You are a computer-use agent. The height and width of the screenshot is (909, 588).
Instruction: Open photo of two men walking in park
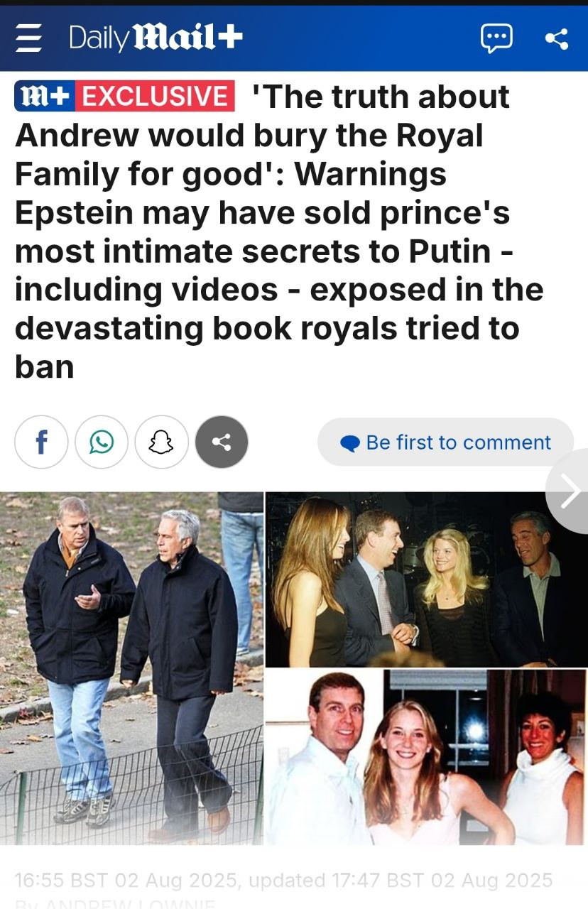coord(131,668)
